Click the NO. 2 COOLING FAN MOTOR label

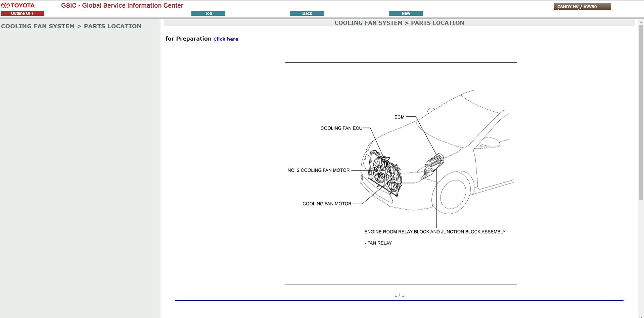[x=318, y=170]
